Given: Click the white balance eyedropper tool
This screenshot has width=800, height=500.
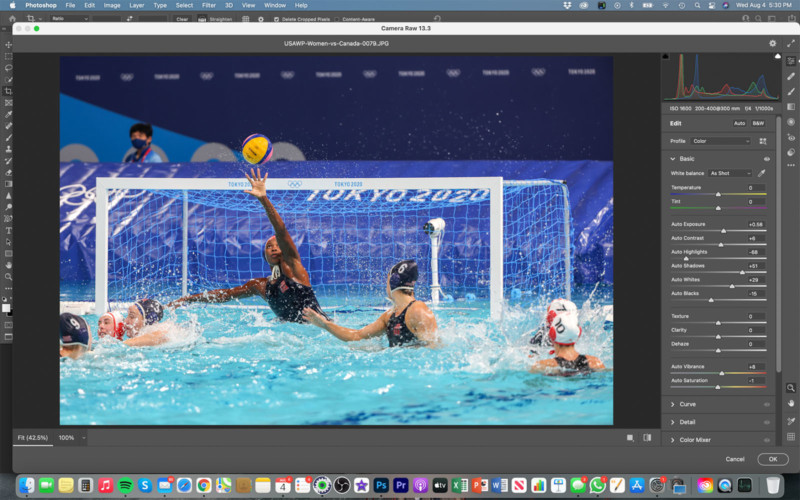Looking at the screenshot, I should tap(762, 173).
